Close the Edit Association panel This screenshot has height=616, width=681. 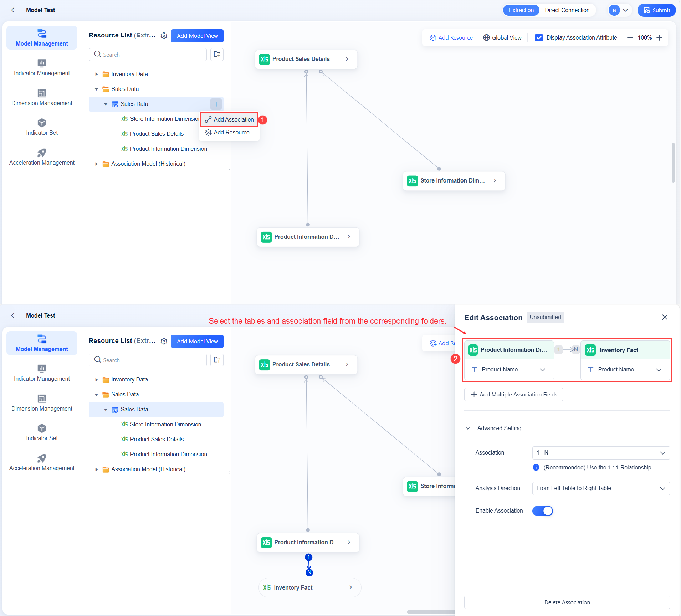pyautogui.click(x=665, y=317)
